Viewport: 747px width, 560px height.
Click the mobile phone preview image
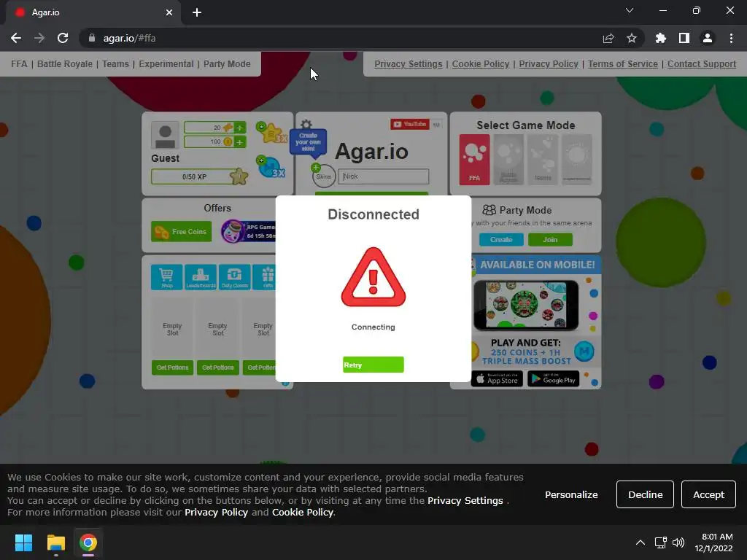pos(526,306)
